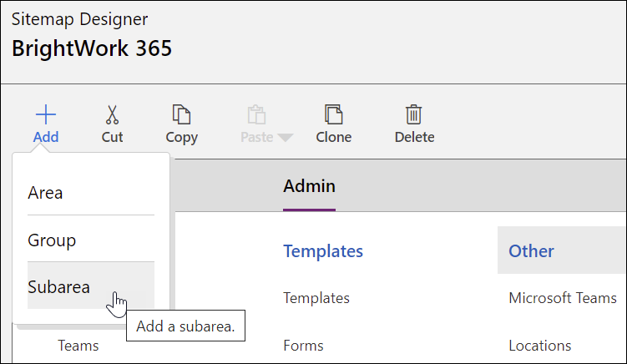Click the Cut scissors icon
Viewport: 627px width, 364px height.
pyautogui.click(x=112, y=115)
